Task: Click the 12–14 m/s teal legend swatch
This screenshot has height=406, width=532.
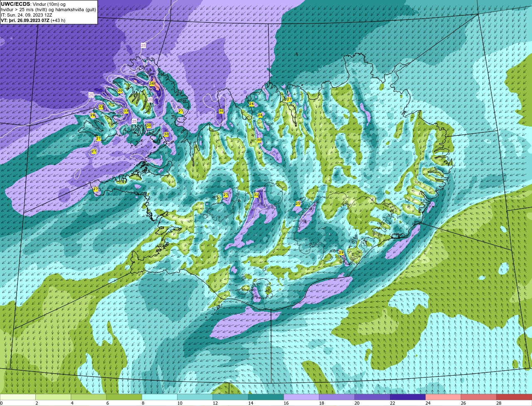Action: click(231, 397)
